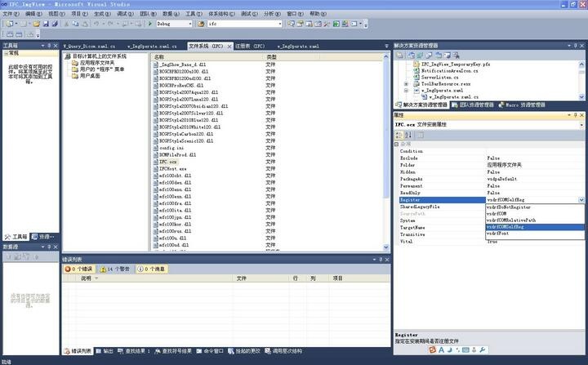Open the IPC.exe object selector dropdown in Properties
The image size is (588, 365).
[581, 125]
